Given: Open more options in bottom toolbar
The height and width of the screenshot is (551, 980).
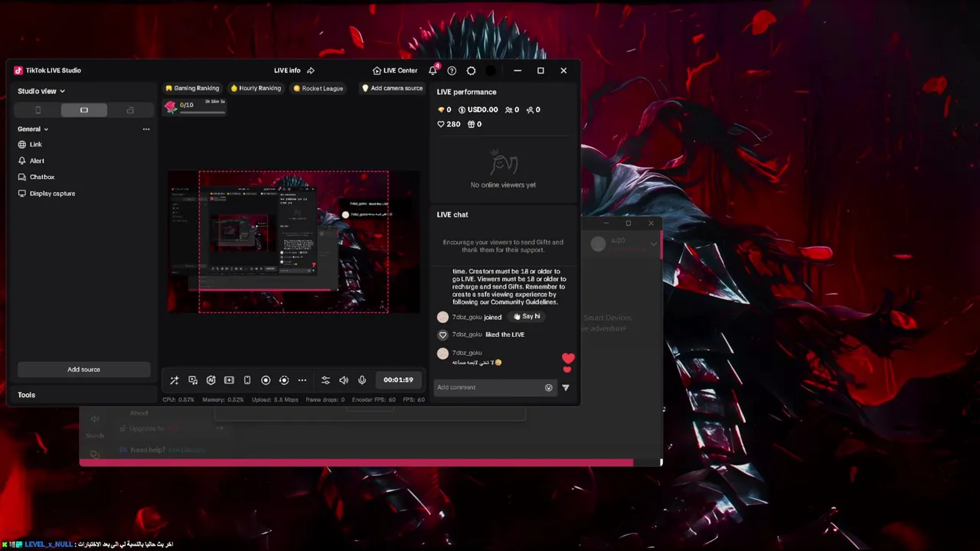Looking at the screenshot, I should pyautogui.click(x=302, y=380).
